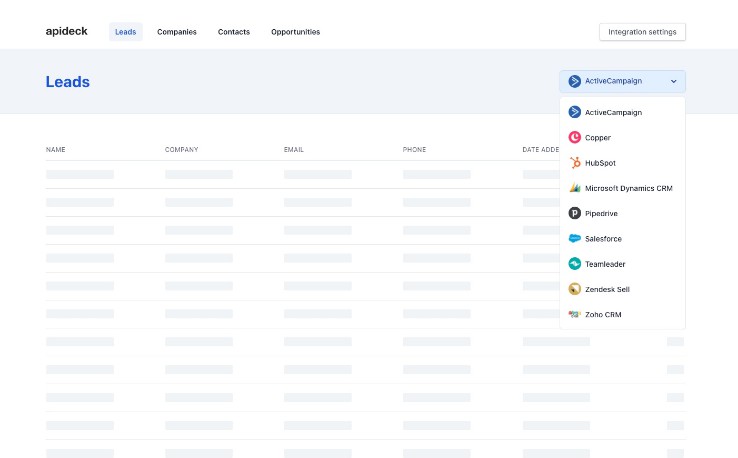This screenshot has height=458, width=738.
Task: Click the Teamleader logo icon
Action: point(574,264)
